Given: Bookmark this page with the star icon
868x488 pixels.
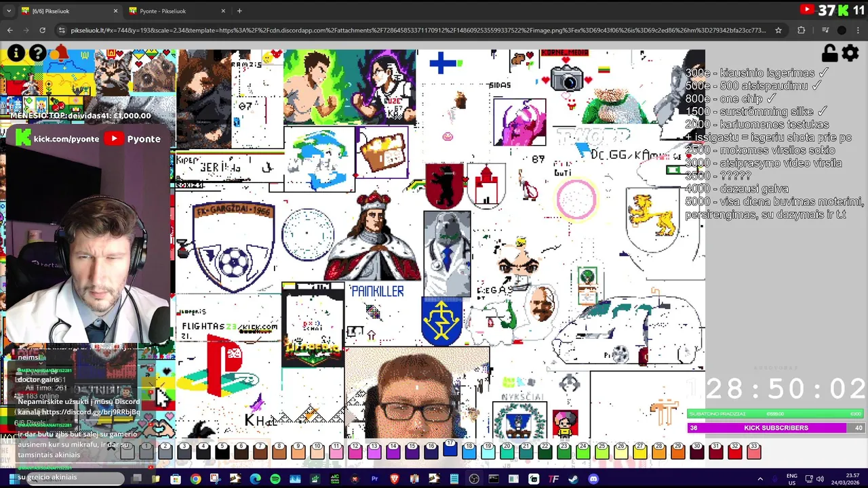Looking at the screenshot, I should [778, 30].
